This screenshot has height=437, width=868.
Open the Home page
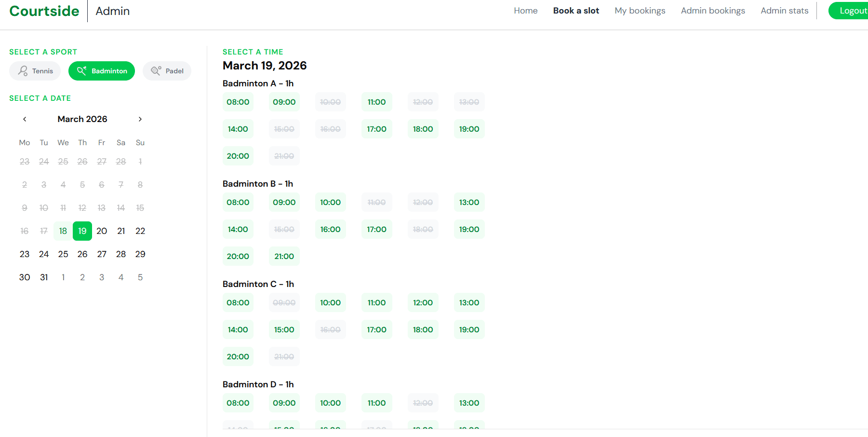pyautogui.click(x=525, y=11)
